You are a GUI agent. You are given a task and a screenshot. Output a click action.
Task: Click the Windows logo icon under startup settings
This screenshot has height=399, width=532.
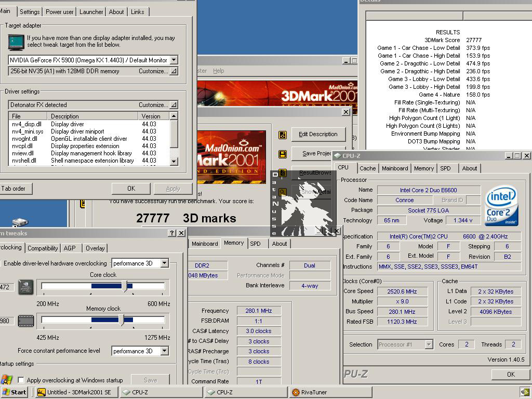tap(6, 380)
